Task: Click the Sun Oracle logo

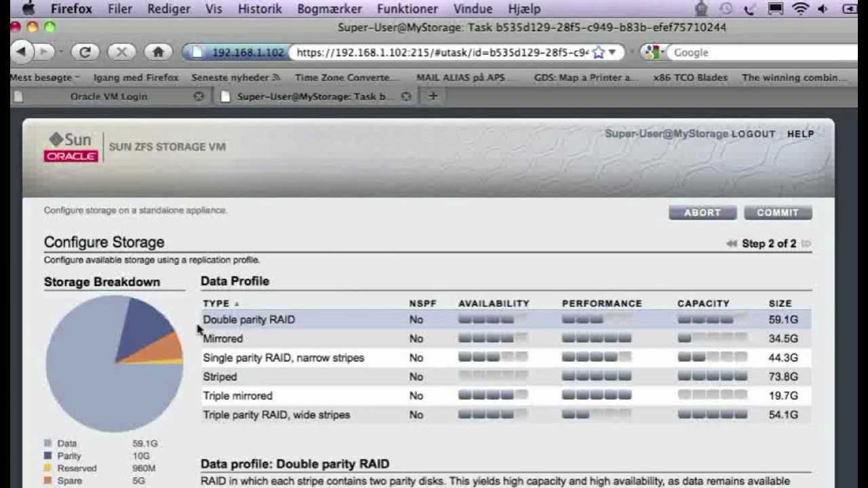Action: click(x=69, y=146)
